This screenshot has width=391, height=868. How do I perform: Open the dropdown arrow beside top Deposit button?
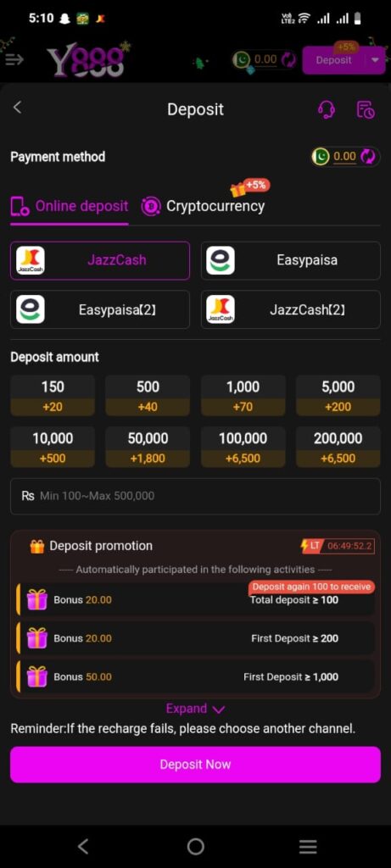pos(375,60)
